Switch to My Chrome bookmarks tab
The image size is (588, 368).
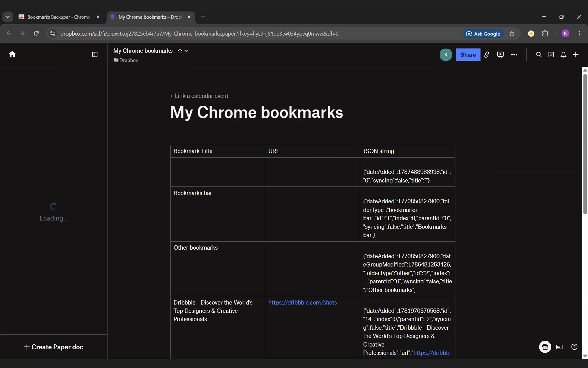click(x=150, y=17)
